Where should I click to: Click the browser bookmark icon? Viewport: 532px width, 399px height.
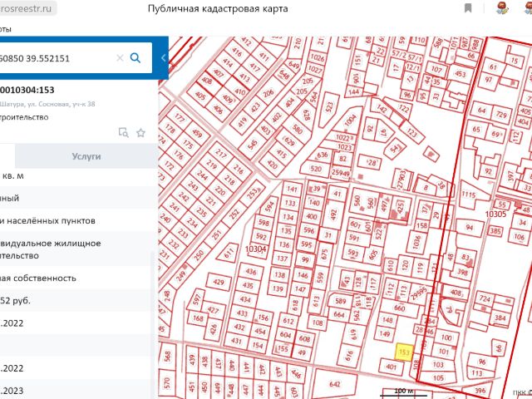[468, 8]
